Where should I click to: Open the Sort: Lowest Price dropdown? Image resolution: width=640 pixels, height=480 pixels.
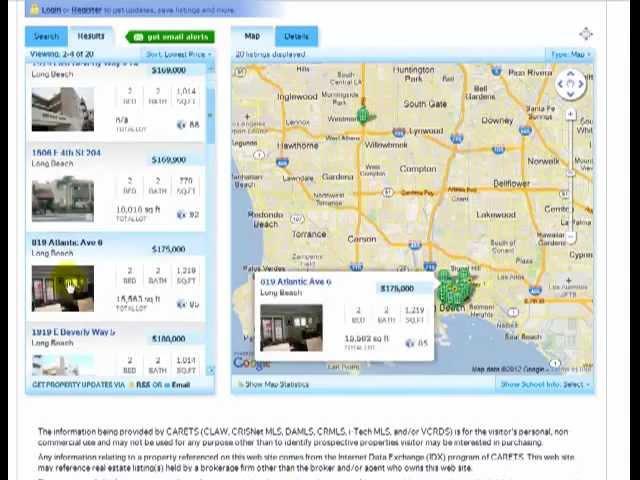[x=177, y=54]
